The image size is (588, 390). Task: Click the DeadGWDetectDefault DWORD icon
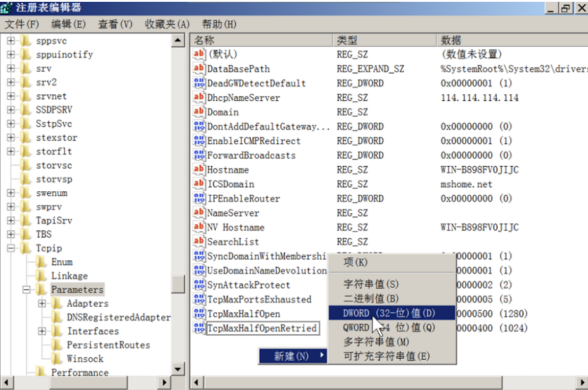(x=199, y=83)
